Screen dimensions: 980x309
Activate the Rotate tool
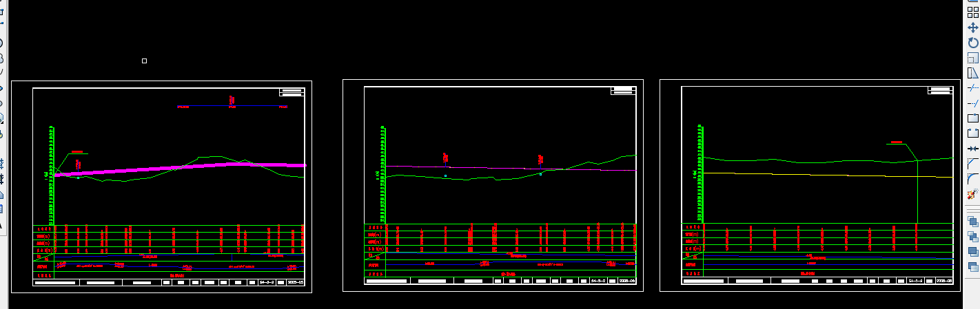(973, 43)
